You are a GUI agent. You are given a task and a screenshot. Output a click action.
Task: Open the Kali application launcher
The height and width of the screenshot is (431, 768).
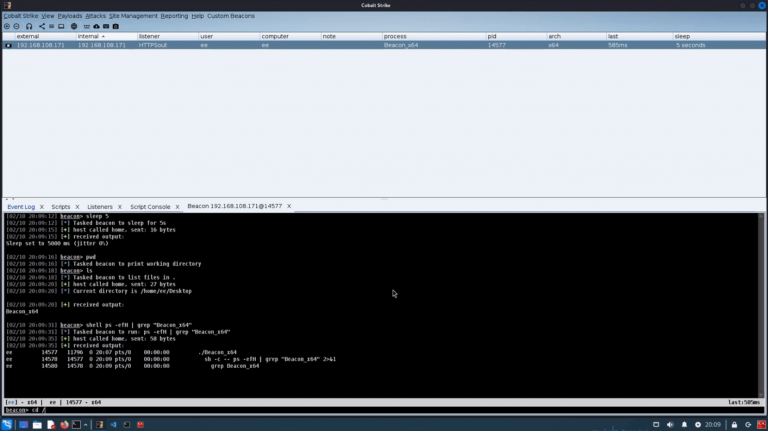7,425
